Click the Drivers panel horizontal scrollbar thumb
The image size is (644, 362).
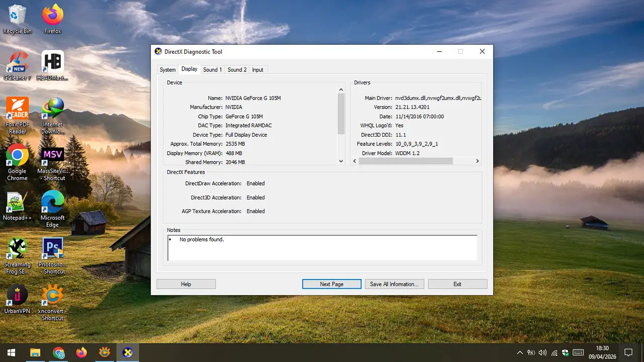[406, 161]
